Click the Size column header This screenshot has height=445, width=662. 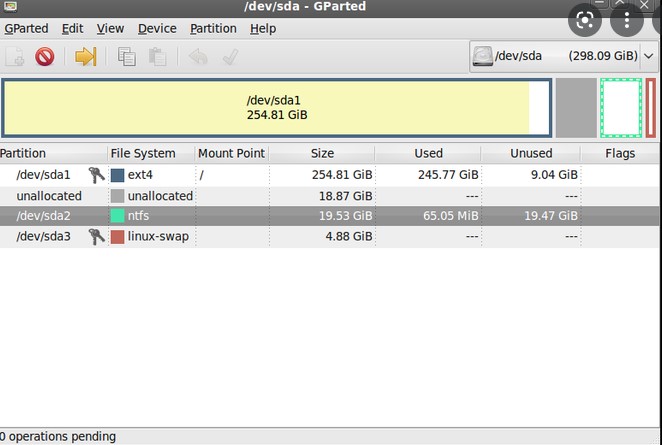click(322, 153)
